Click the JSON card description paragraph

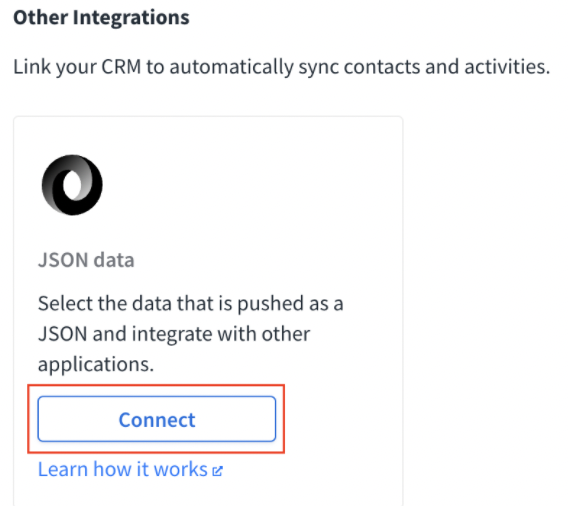(191, 334)
